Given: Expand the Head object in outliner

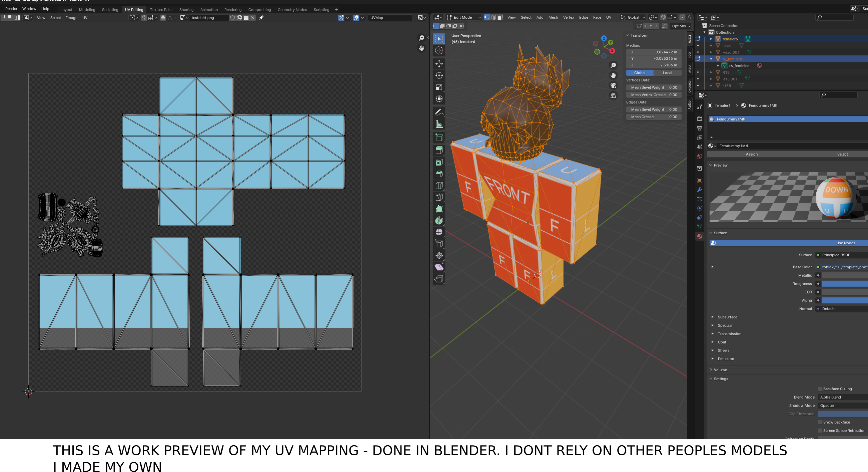Looking at the screenshot, I should click(x=711, y=45).
